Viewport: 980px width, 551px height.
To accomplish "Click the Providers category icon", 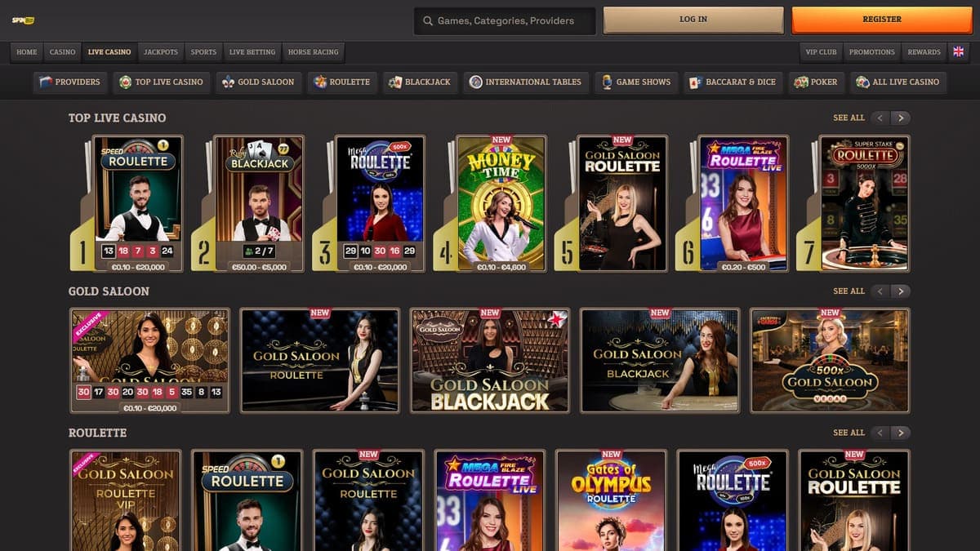I will tap(45, 82).
